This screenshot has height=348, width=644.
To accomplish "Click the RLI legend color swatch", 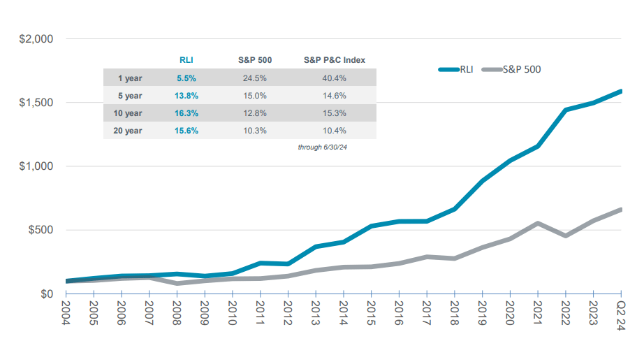I will click(x=448, y=69).
